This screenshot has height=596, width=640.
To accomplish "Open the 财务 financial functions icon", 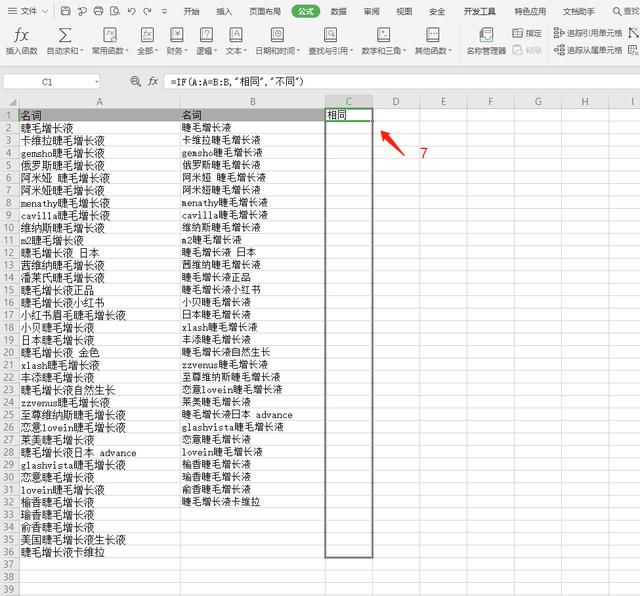I will pos(177,35).
